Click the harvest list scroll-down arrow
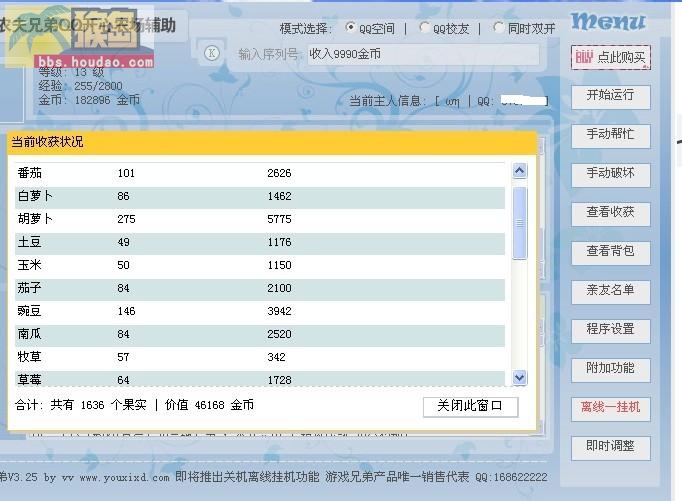Viewport: 682px width, 501px height. (x=519, y=377)
